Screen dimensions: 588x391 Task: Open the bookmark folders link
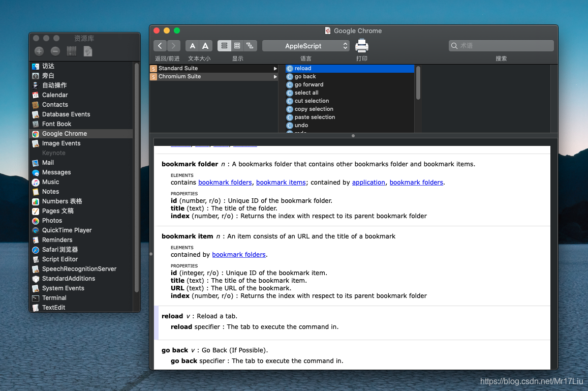tap(225, 183)
